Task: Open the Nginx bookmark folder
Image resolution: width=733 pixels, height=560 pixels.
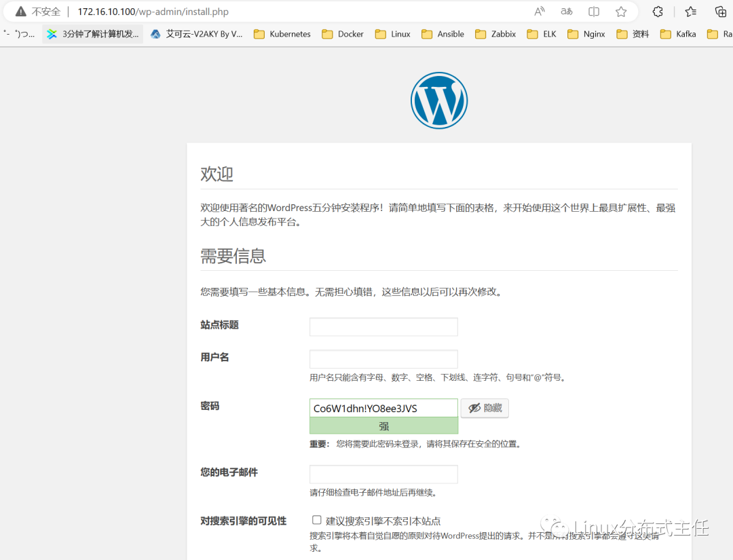Action: 586,34
